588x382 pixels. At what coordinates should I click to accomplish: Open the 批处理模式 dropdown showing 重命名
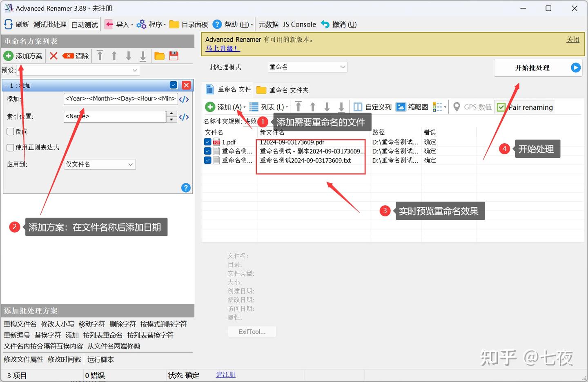tap(307, 67)
